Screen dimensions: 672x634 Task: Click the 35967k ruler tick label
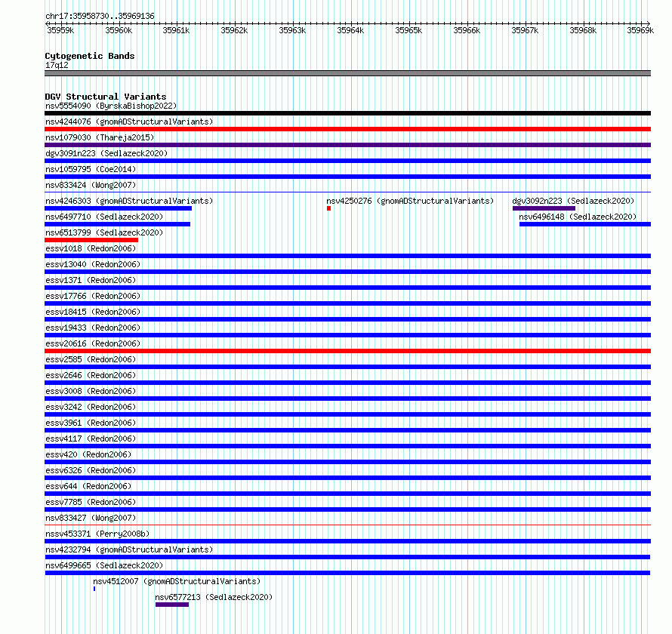pyautogui.click(x=525, y=30)
